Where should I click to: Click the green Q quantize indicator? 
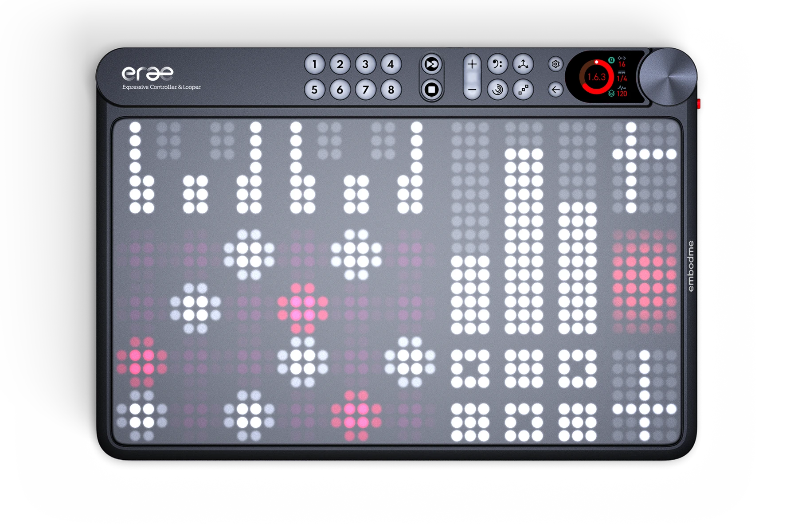click(611, 60)
